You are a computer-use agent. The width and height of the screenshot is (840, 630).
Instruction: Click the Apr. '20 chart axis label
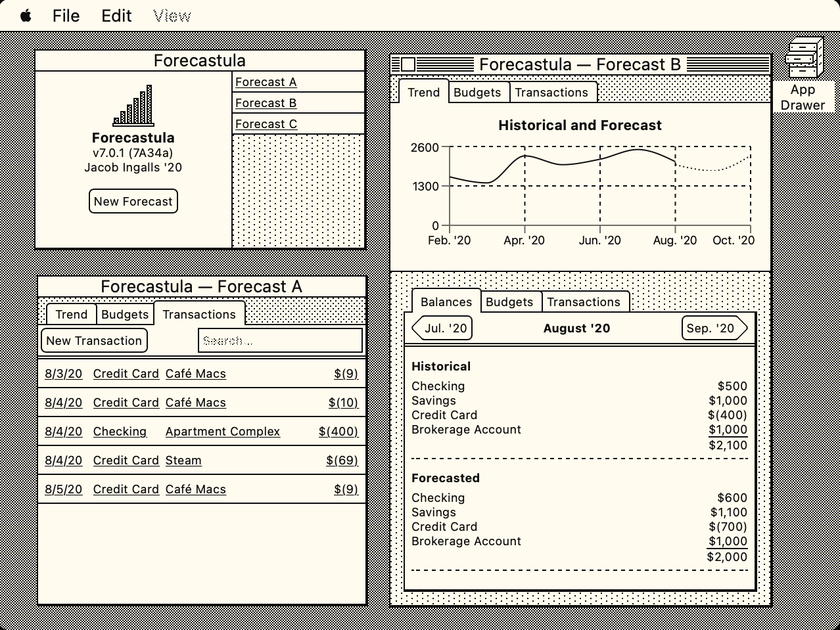point(524,240)
